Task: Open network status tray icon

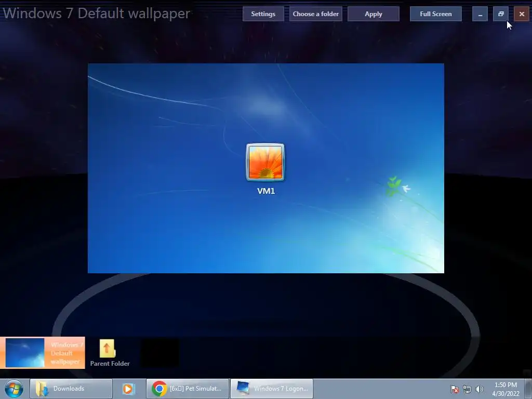Action: [467, 389]
